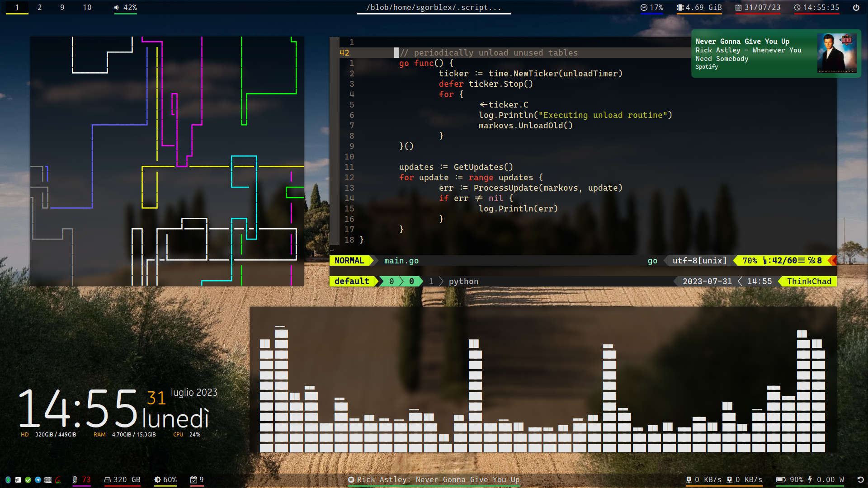Screen dimensions: 868x488
Task: Click the green checkmark tray icon
Action: click(x=28, y=480)
